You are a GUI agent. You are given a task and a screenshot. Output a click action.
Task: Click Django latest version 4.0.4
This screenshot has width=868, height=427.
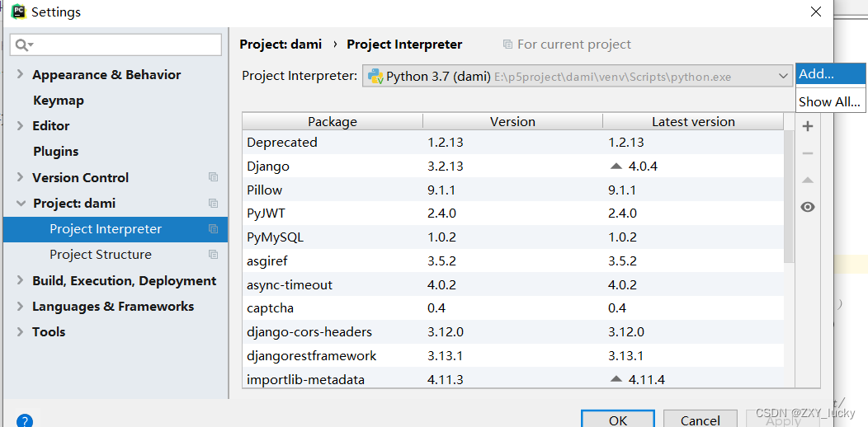coord(644,166)
